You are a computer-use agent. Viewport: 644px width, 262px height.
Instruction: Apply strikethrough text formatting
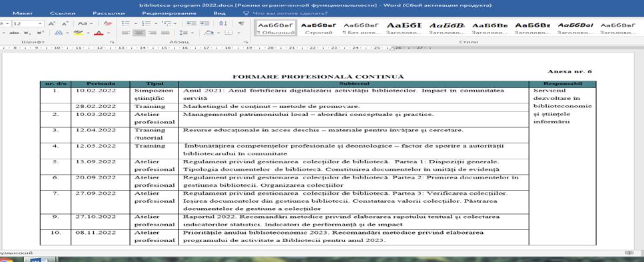[14, 33]
